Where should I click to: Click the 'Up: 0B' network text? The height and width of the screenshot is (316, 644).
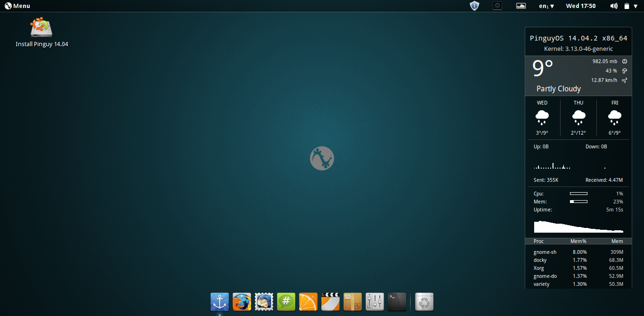tap(541, 146)
